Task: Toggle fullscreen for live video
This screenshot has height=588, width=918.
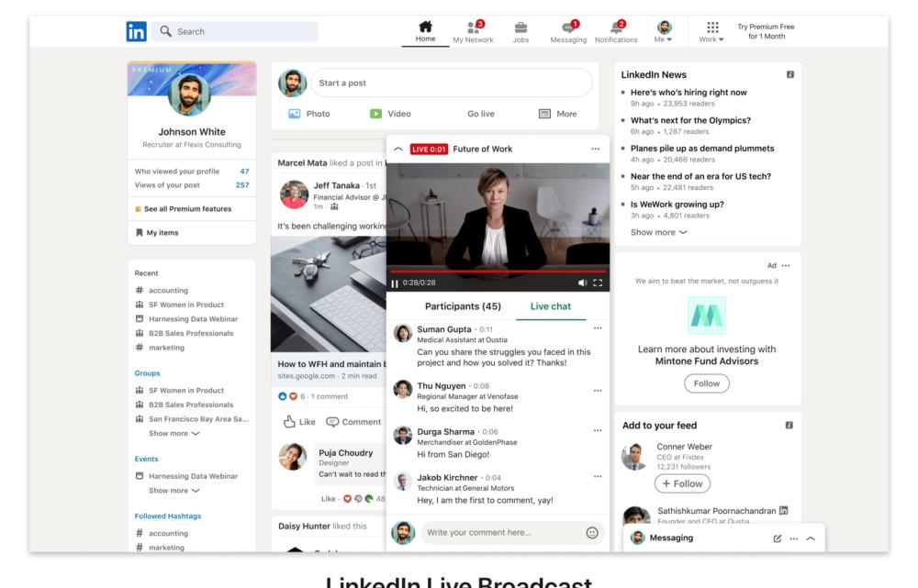Action: [598, 283]
